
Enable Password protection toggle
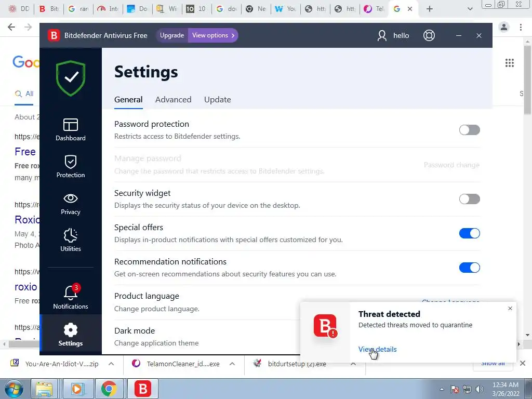[x=470, y=130]
